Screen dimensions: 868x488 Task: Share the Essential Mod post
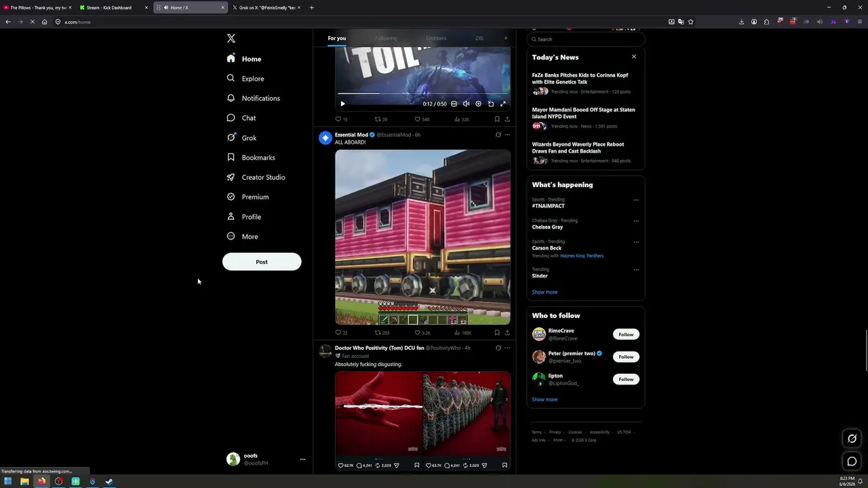507,333
